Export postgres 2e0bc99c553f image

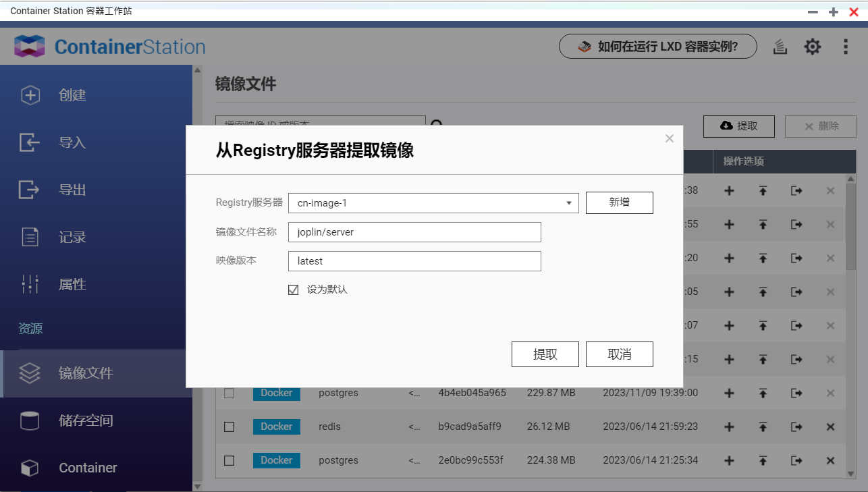(x=796, y=460)
